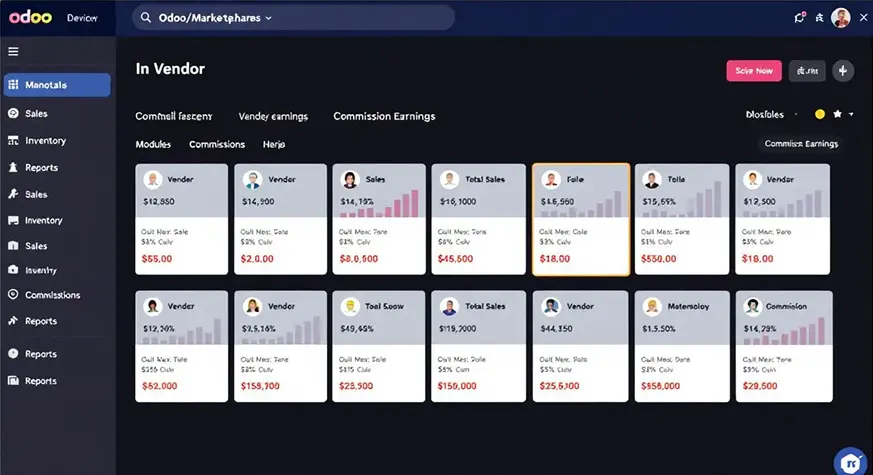The height and width of the screenshot is (475, 873).
Task: Click the $45,500 amount on the Total Sales card
Action: [455, 259]
